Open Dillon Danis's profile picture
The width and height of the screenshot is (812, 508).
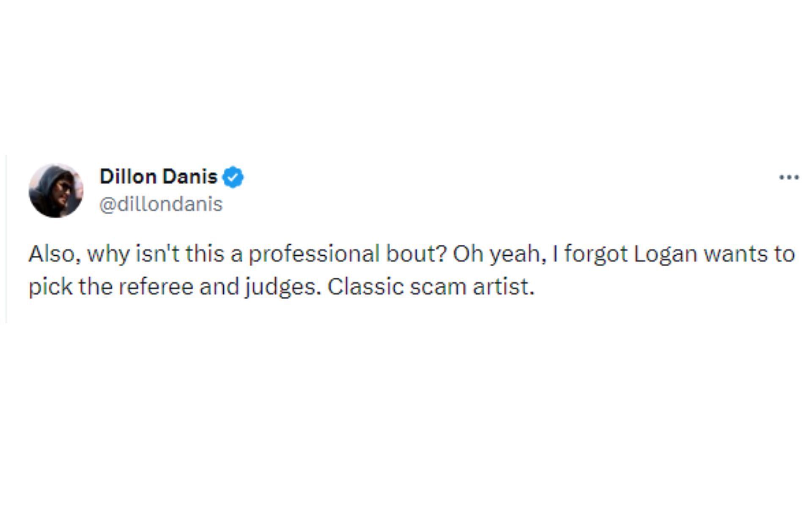[x=56, y=190]
